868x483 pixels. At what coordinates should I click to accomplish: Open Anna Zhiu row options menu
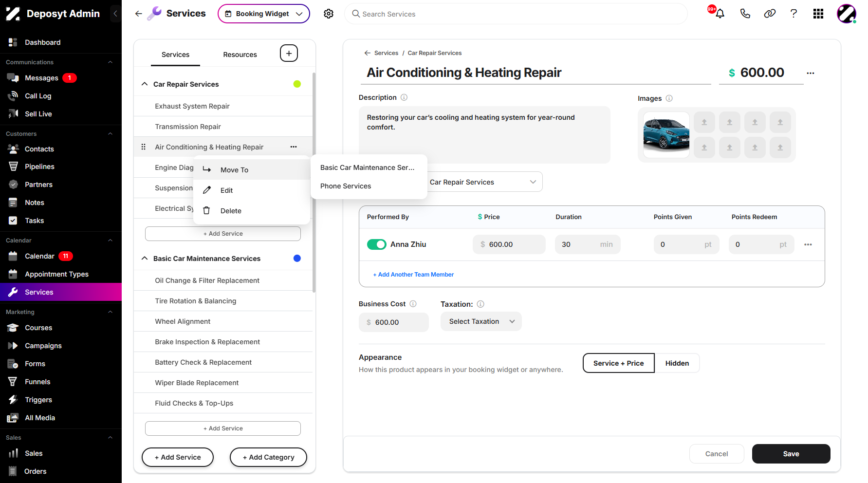click(x=808, y=244)
